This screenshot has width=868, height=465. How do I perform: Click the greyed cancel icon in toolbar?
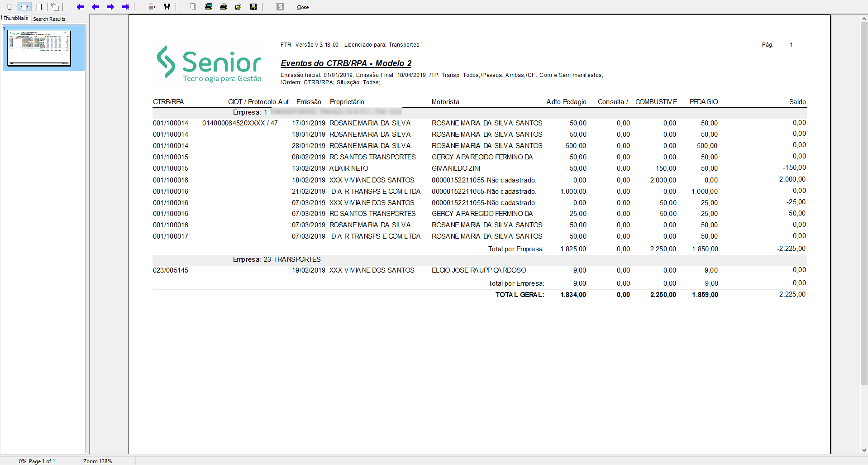(280, 7)
